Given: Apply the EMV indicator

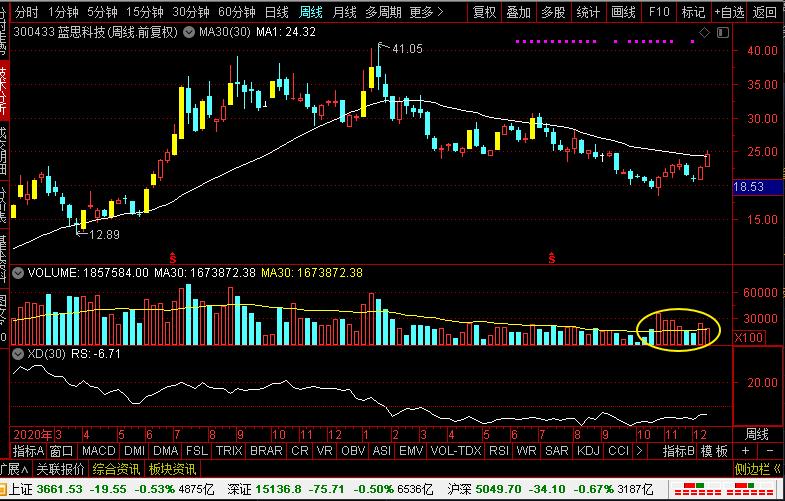Looking at the screenshot, I should [411, 451].
